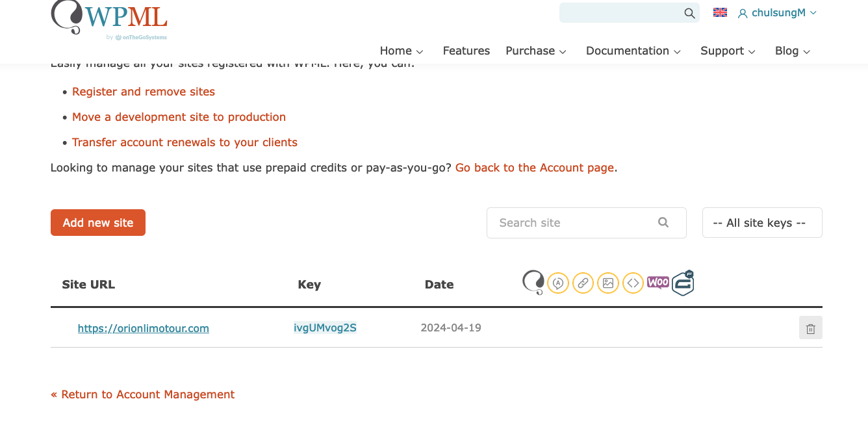Click the UK flag language switcher

(720, 12)
